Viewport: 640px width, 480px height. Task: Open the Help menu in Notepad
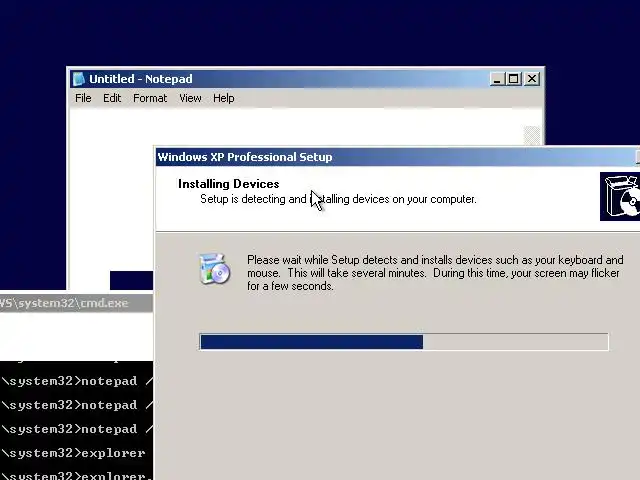pyautogui.click(x=224, y=98)
